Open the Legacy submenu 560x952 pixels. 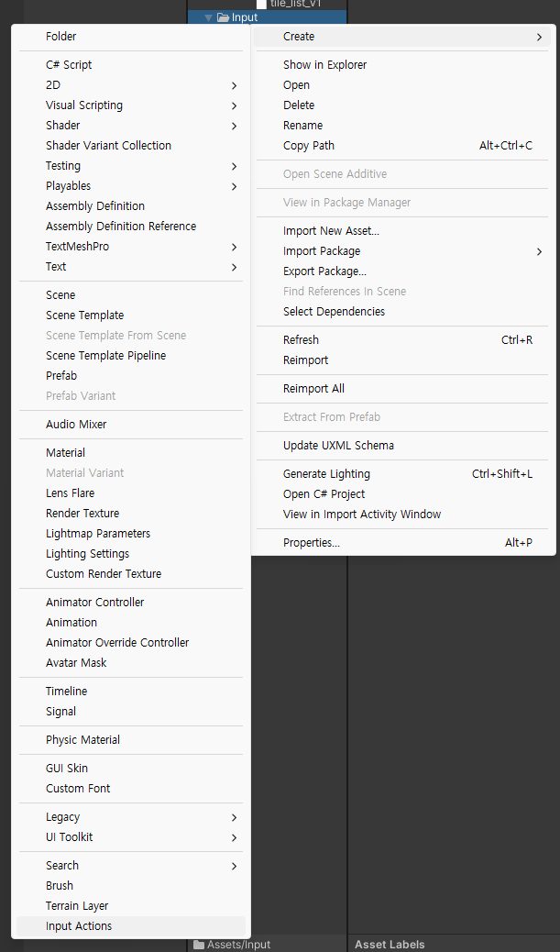(x=131, y=816)
